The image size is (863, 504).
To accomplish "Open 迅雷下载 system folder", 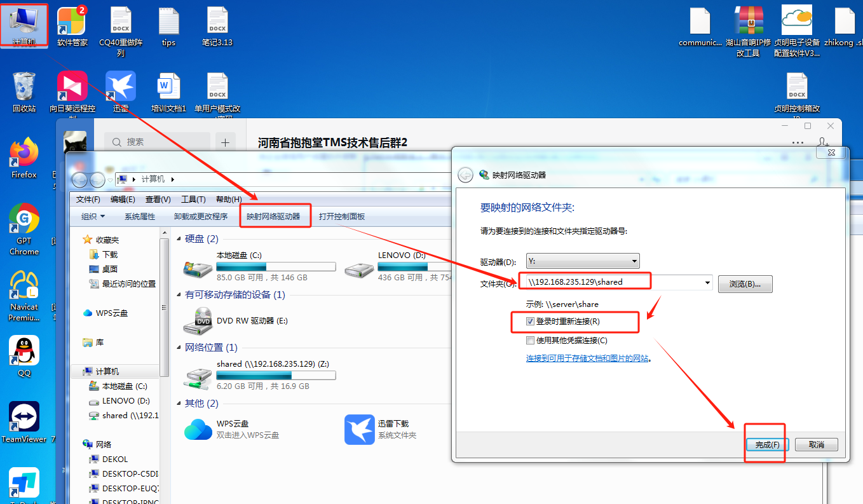I will pos(380,429).
